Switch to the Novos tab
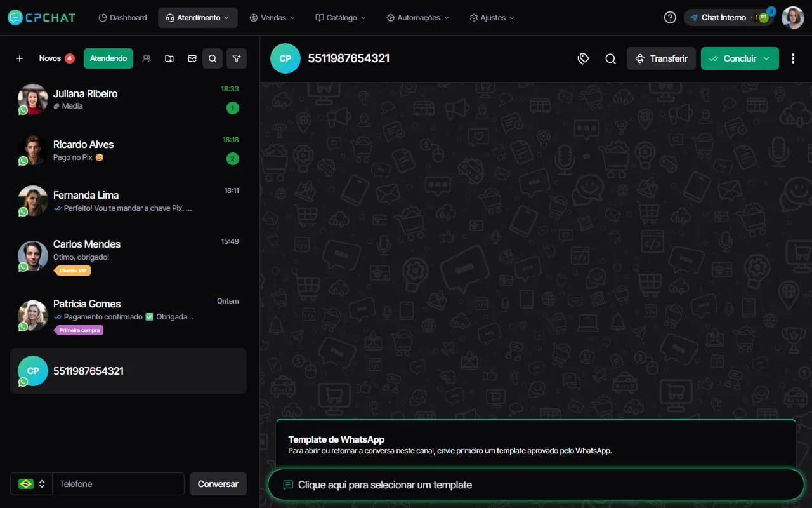The height and width of the screenshot is (508, 812). 56,58
